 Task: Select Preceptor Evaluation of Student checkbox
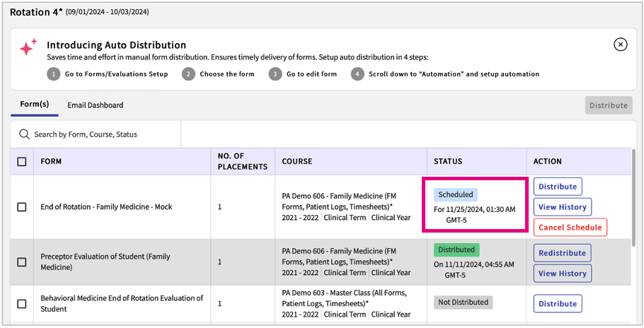click(22, 262)
